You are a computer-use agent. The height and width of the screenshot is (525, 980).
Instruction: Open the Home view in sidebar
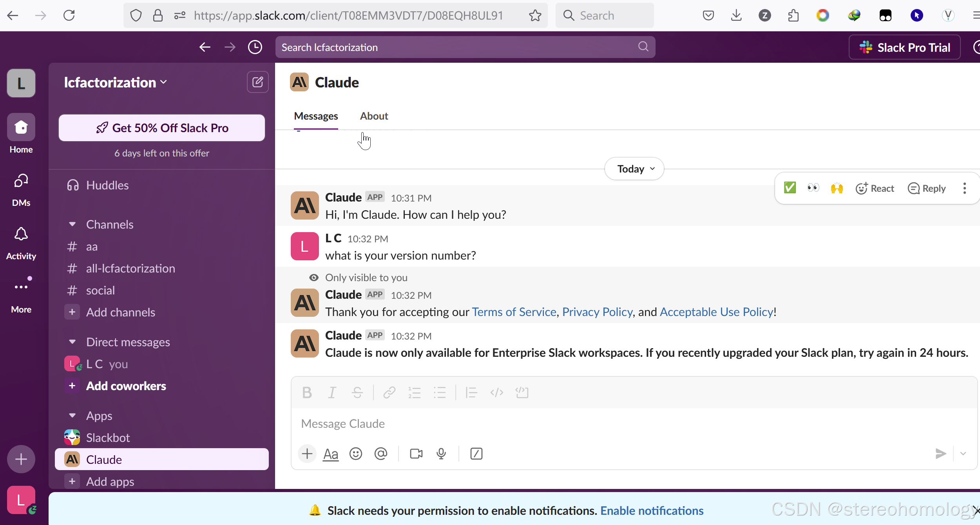(21, 134)
